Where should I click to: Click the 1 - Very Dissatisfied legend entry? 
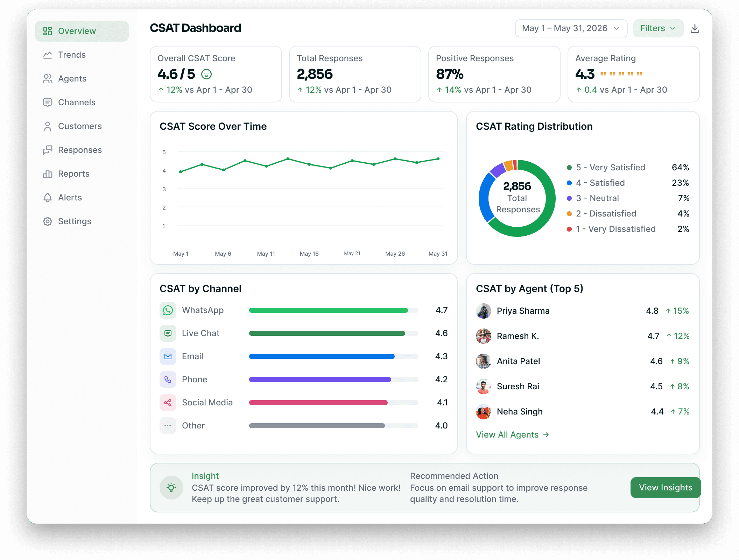628,229
